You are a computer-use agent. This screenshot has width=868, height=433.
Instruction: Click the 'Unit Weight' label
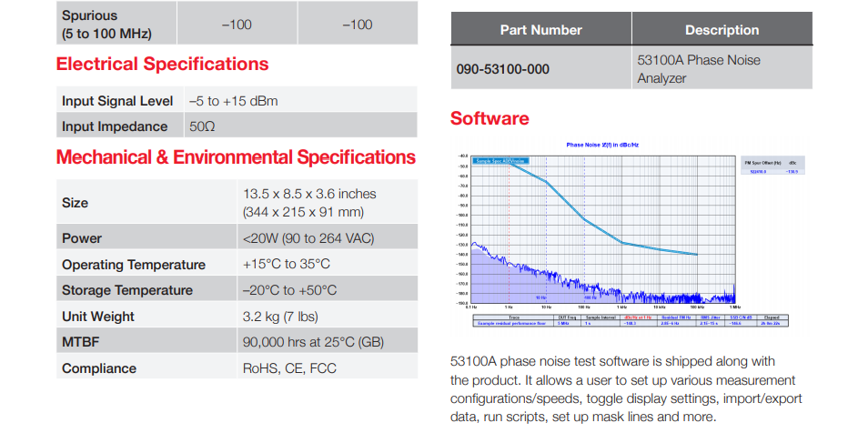point(98,317)
